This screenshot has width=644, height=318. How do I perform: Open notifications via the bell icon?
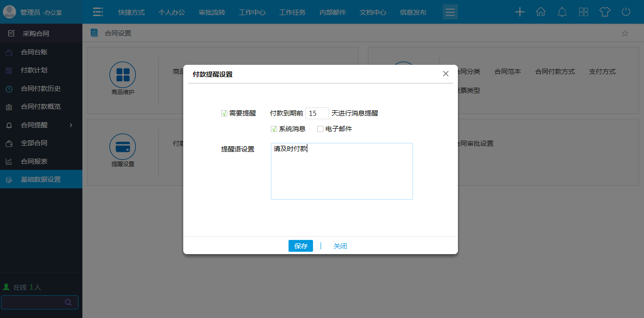(562, 12)
